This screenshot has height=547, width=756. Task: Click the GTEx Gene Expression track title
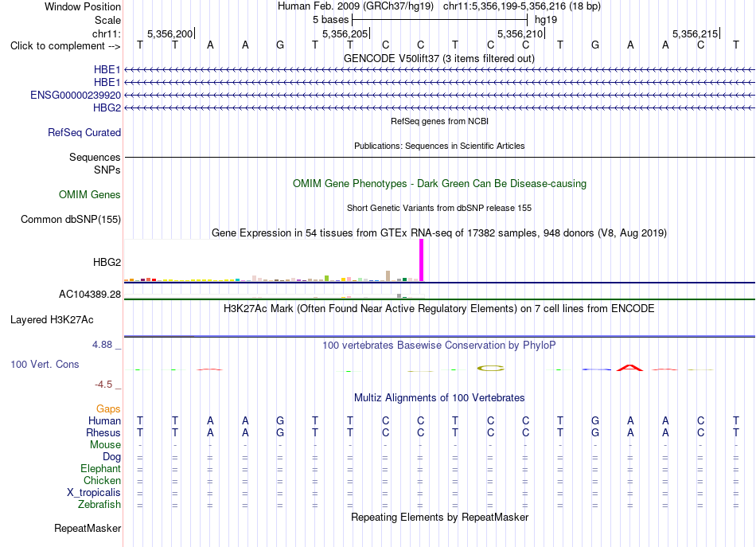(x=439, y=233)
